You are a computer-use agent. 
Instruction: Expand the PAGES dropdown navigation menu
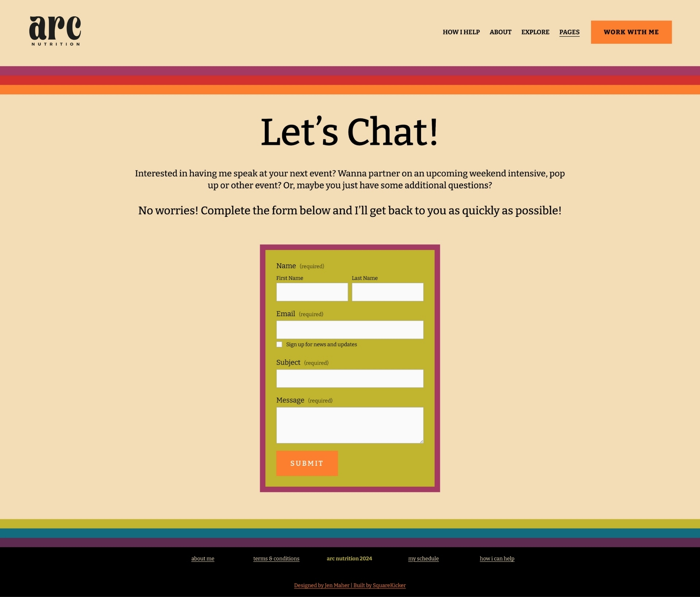(569, 32)
